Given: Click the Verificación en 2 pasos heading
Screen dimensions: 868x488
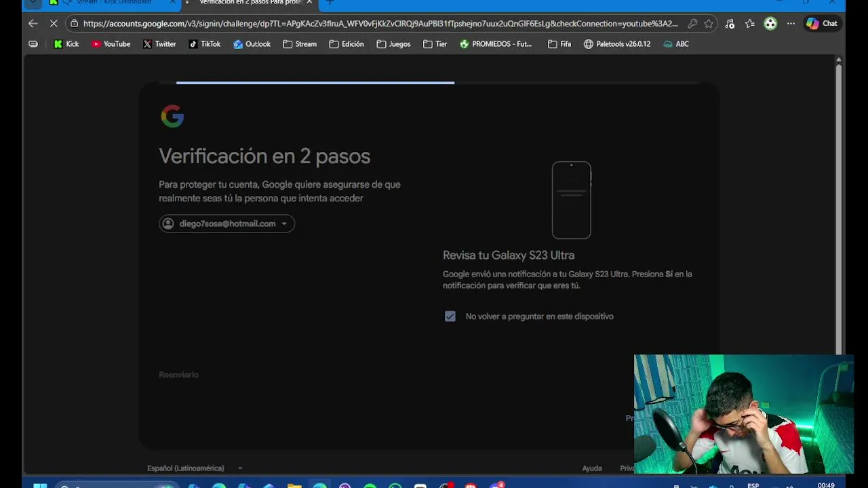Looking at the screenshot, I should coord(264,156).
